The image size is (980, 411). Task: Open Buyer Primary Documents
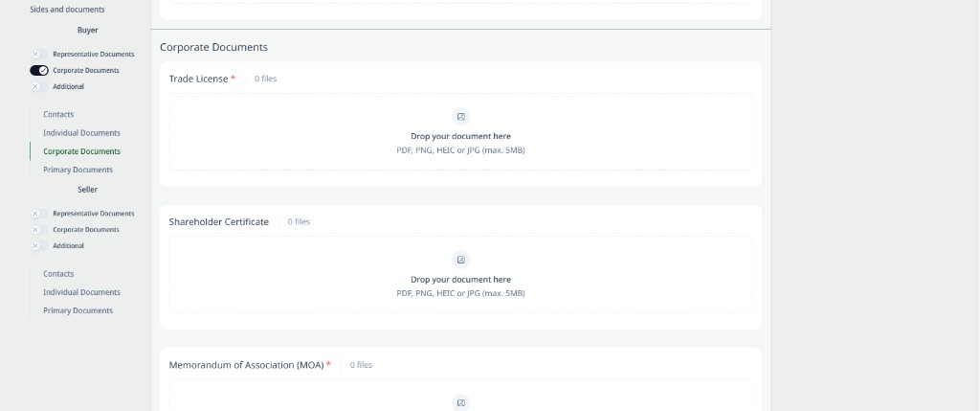click(x=78, y=171)
